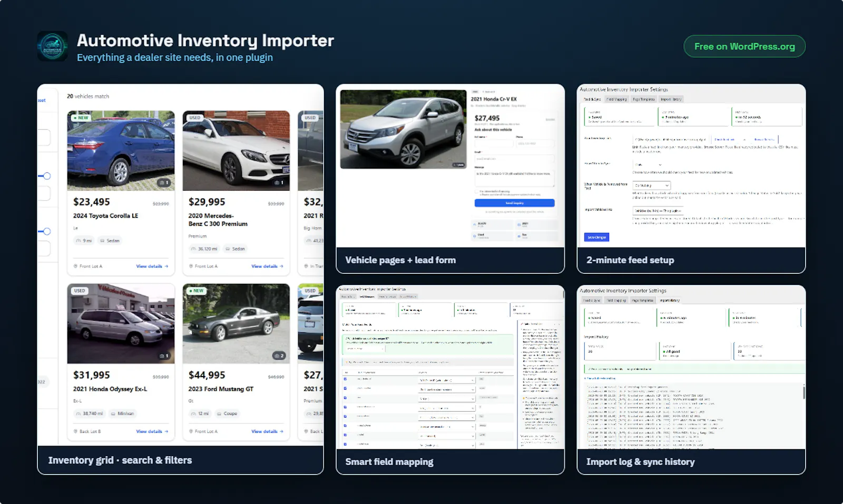Click the 2023 Ford Mustang GT photo
The image size is (843, 504).
click(236, 324)
